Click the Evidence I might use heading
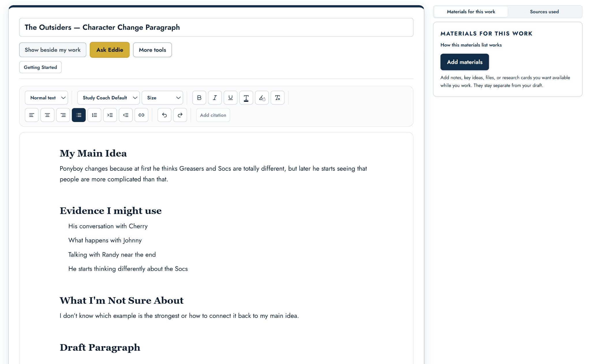 pyautogui.click(x=111, y=211)
